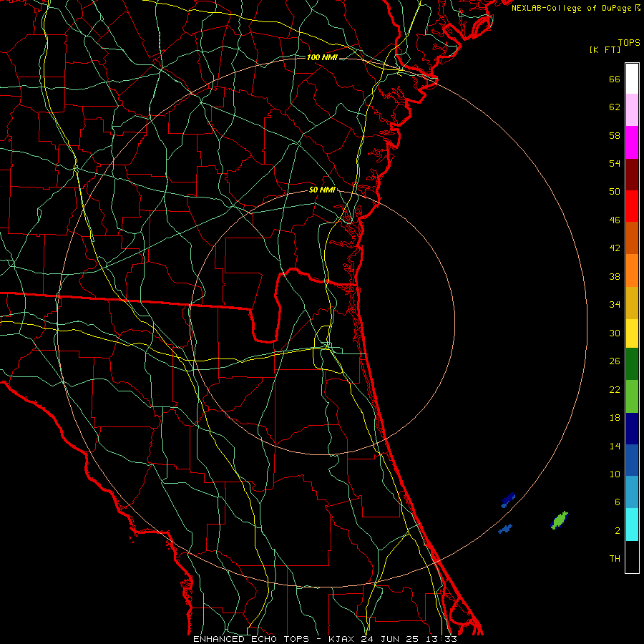Click the [K FT] units label

[x=605, y=50]
